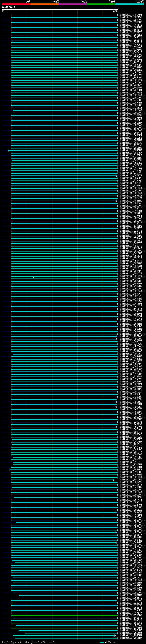Select the UniRef100_O22424 hit label
Image resolution: width=146 pixels, height=644 pixels.
131,384
